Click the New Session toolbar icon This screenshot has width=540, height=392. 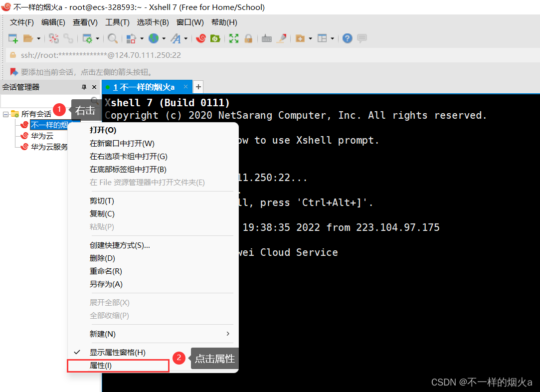click(13, 38)
